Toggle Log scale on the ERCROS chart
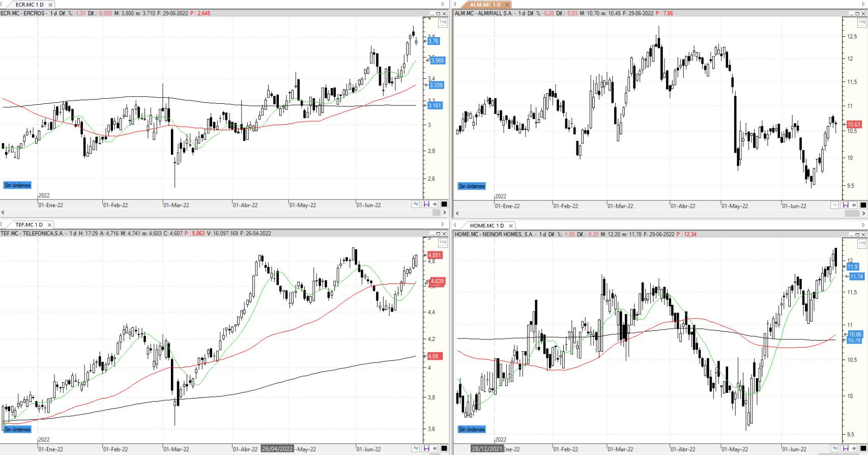Image resolution: width=868 pixels, height=455 pixels. pos(443,22)
